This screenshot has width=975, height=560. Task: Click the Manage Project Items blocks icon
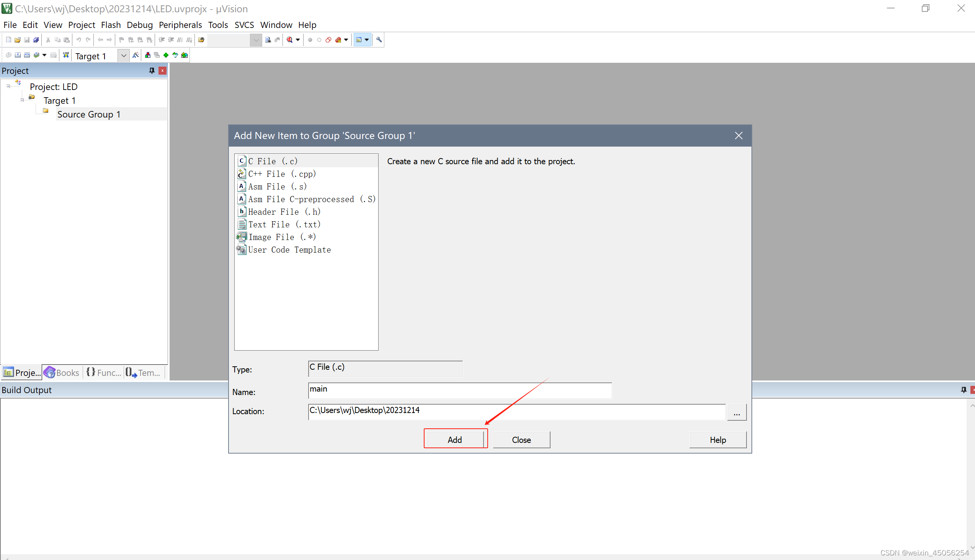[148, 56]
